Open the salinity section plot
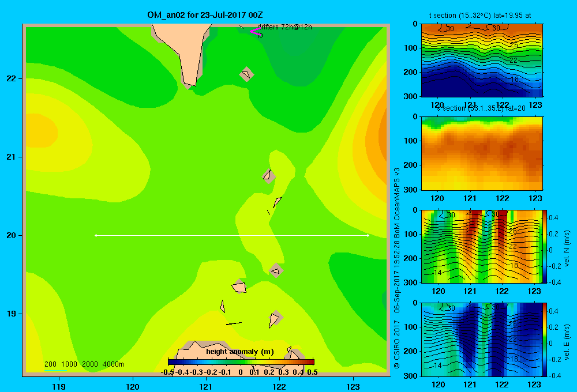 [x=482, y=153]
